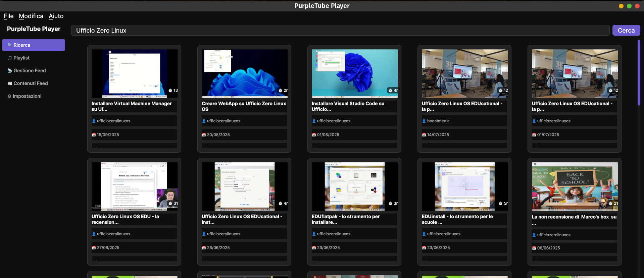Open Installare Virtual Machine Manager thumbnail
644x278 pixels.
(x=135, y=74)
